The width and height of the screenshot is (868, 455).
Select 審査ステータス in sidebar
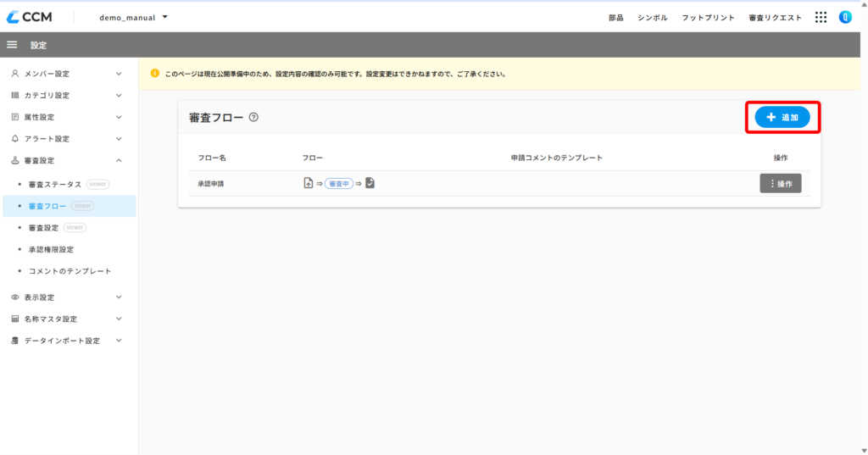click(55, 185)
